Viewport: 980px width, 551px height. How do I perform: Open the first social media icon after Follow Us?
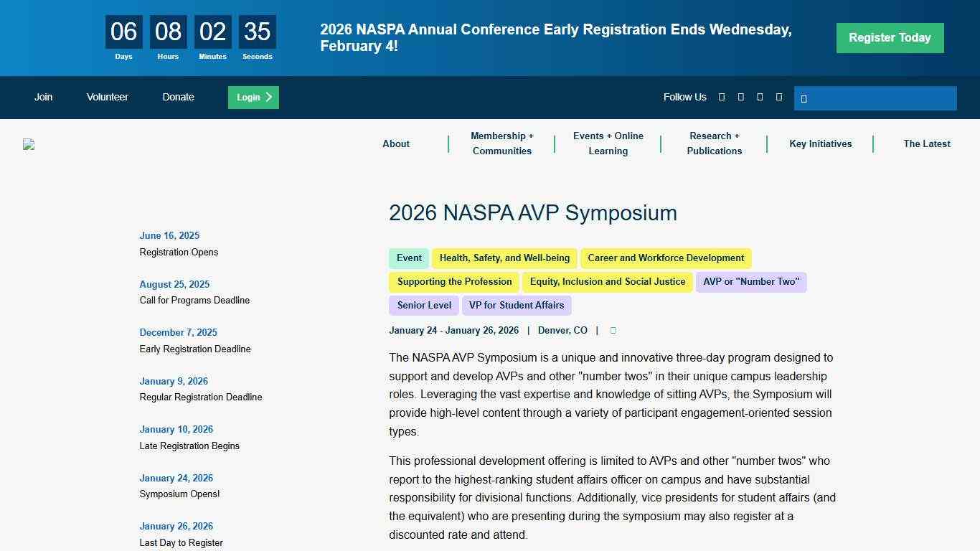pos(722,97)
